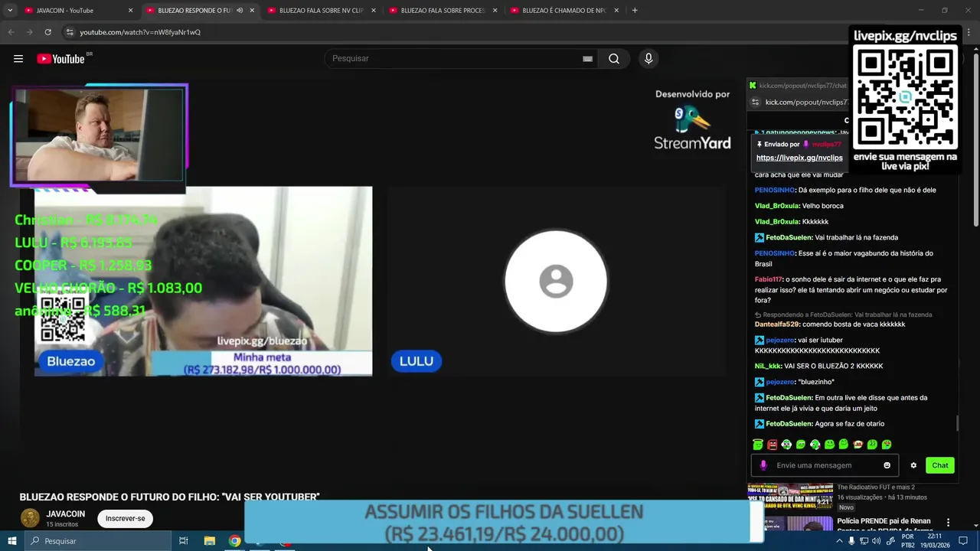Switch POR PTB2 keyboard language
980x551 pixels.
pyautogui.click(x=908, y=541)
